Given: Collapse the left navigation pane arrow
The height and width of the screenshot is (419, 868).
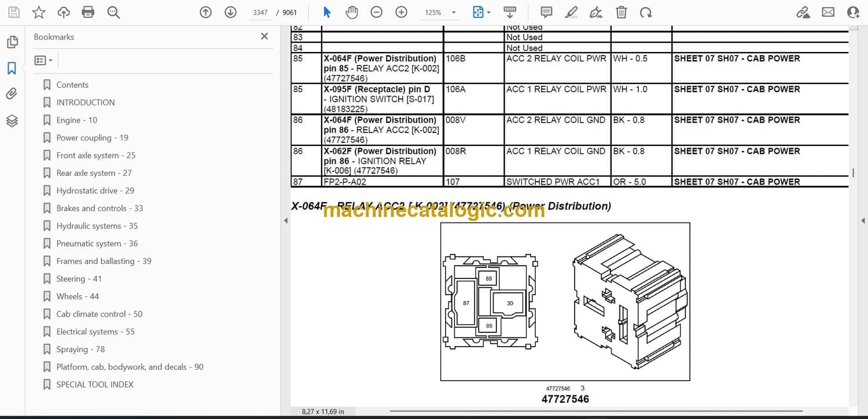Looking at the screenshot, I should pyautogui.click(x=285, y=220).
